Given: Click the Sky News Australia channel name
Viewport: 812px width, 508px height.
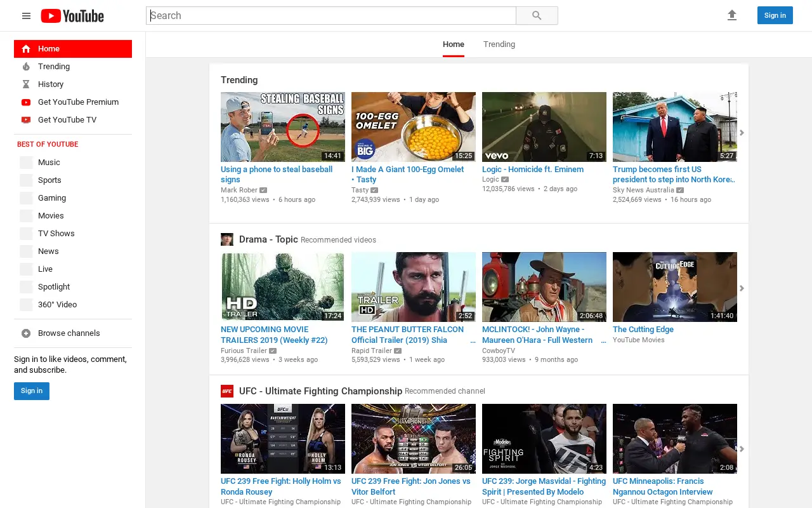Looking at the screenshot, I should click(x=643, y=190).
